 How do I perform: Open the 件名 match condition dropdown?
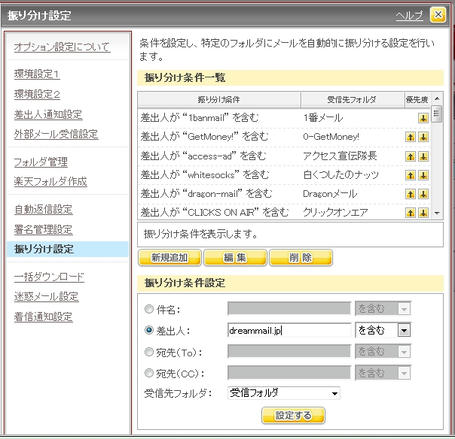383,309
